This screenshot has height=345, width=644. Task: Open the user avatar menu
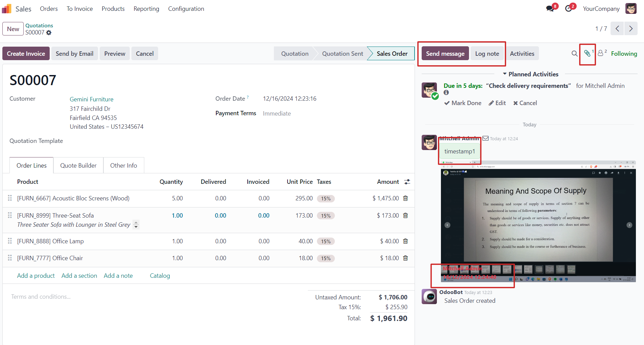tap(631, 8)
